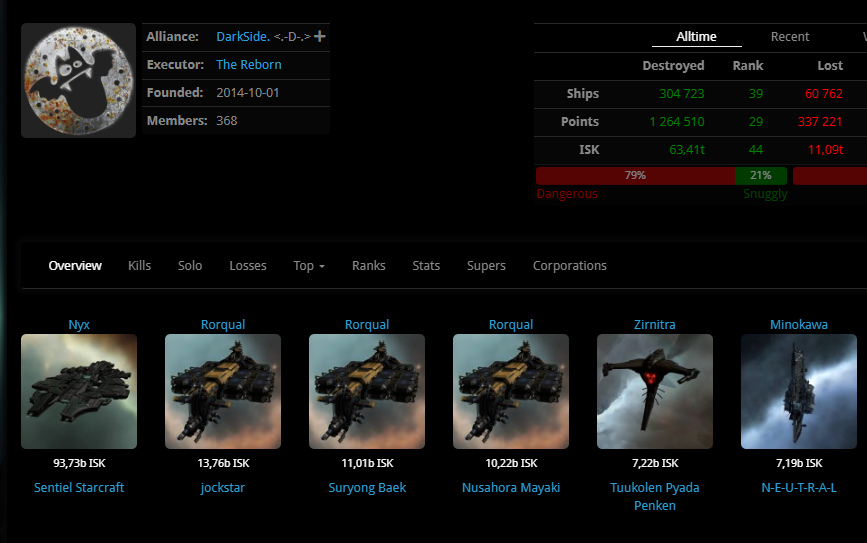The height and width of the screenshot is (543, 867).
Task: Open The Reborn executor link
Action: click(249, 65)
